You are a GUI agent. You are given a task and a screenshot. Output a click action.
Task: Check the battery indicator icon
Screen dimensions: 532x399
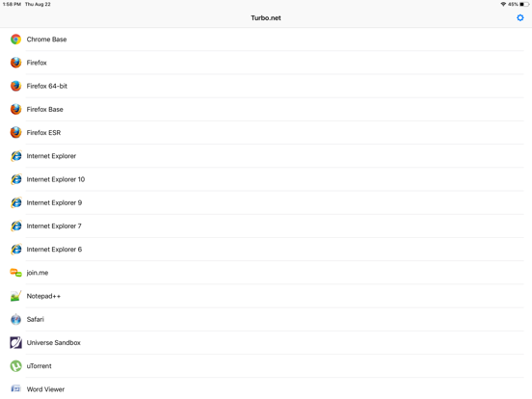(524, 4)
